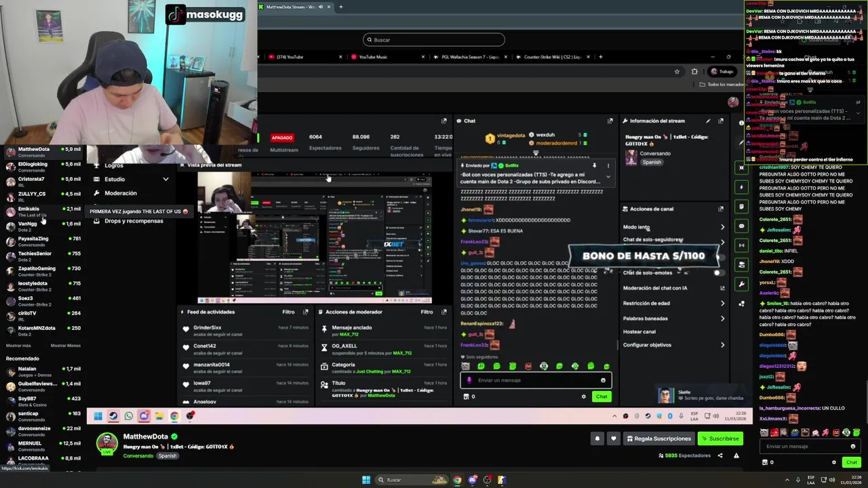Image resolution: width=868 pixels, height=488 pixels.
Task: Open Filtro in Acciones de moderador
Action: point(427,312)
